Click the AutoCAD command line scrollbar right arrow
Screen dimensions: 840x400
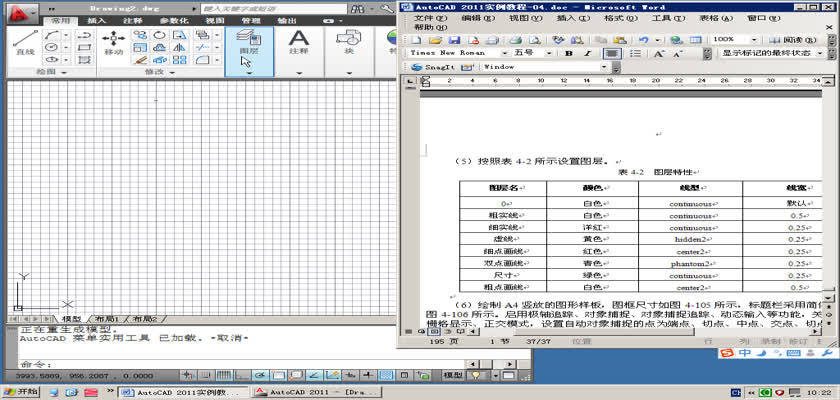510,364
